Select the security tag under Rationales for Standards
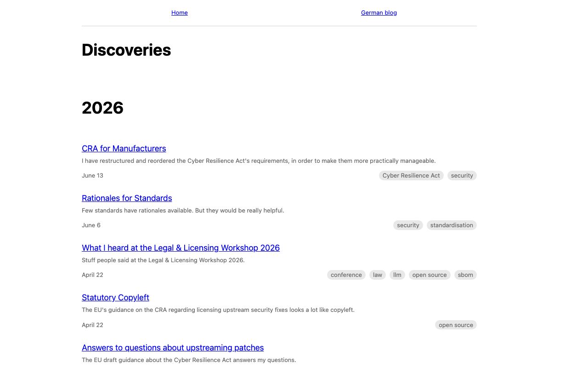This screenshot has height=368, width=588. 408,225
